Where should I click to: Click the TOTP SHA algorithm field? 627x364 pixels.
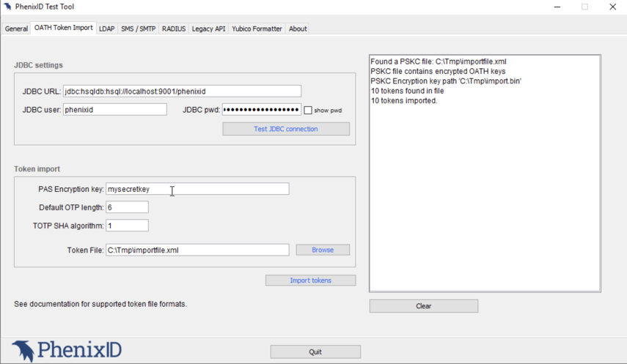(x=127, y=226)
